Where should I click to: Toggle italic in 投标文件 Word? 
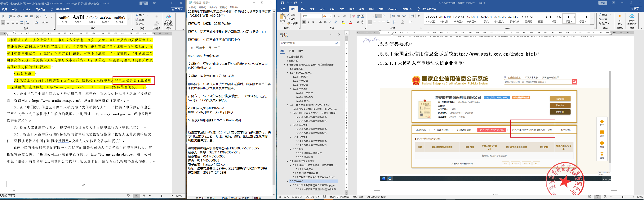coord(309,22)
